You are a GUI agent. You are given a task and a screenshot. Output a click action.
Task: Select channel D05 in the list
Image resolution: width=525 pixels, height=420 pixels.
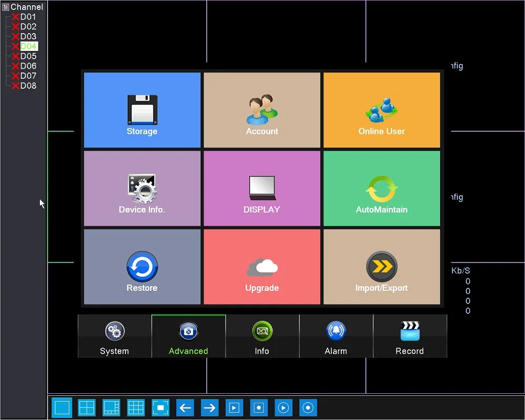28,56
